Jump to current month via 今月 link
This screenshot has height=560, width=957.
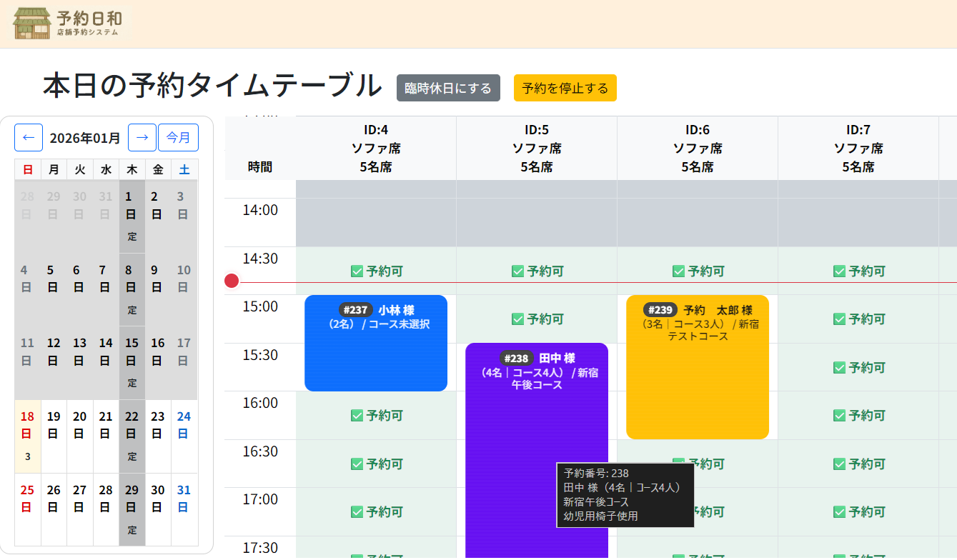178,137
